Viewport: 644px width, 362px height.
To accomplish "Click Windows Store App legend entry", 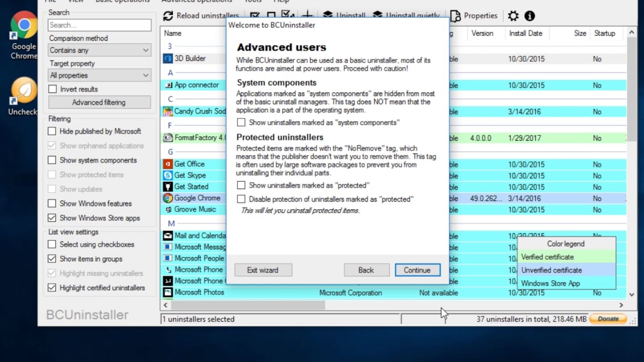I will [567, 283].
